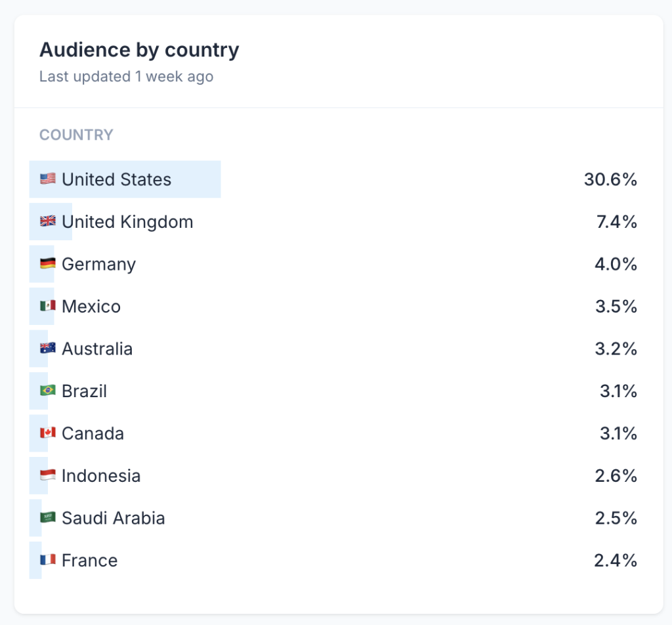
Task: Select the Mexico flag icon
Action: [x=47, y=306]
